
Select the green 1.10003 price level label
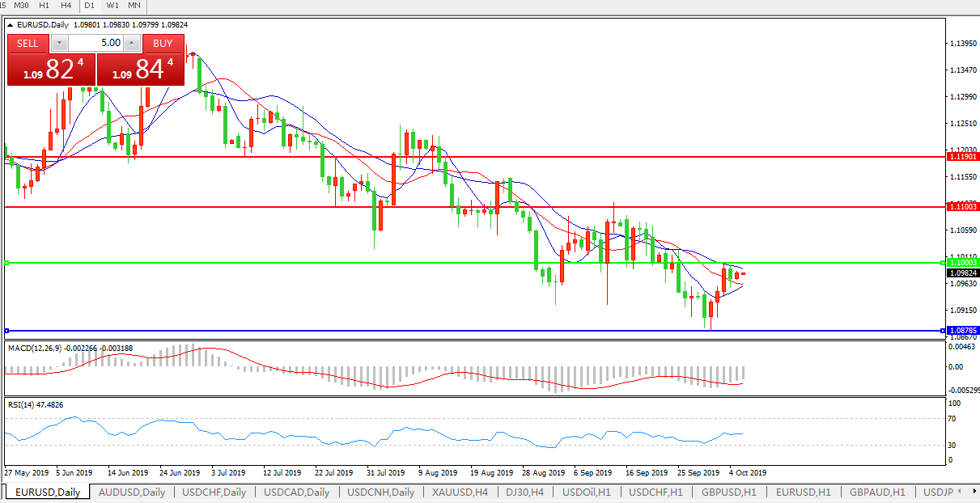(x=963, y=262)
